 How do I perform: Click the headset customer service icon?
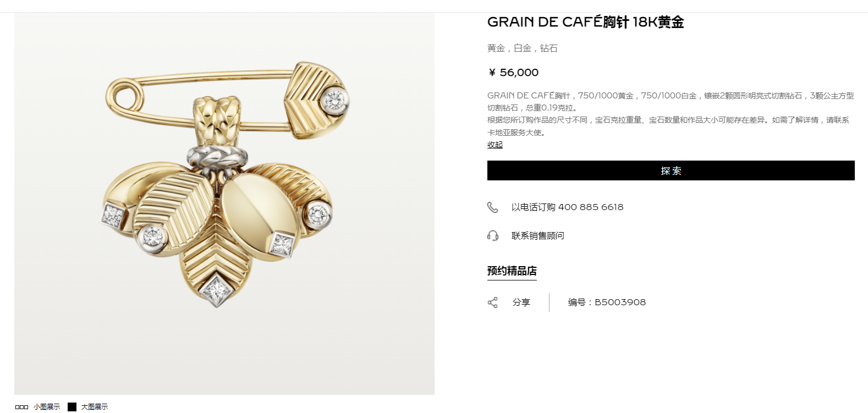click(492, 236)
